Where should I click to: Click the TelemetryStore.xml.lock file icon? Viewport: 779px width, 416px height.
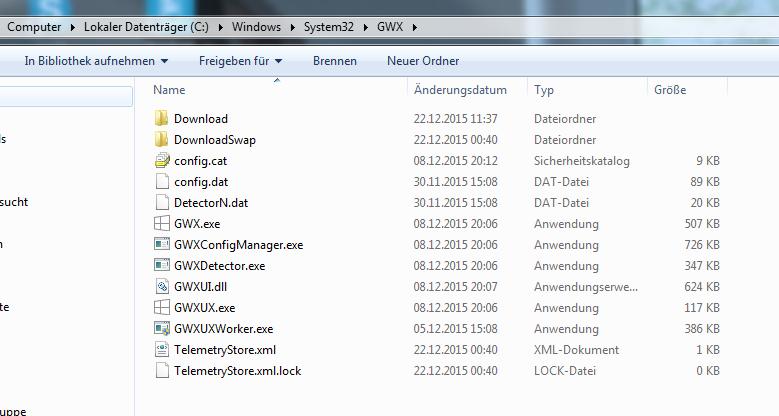click(x=162, y=370)
